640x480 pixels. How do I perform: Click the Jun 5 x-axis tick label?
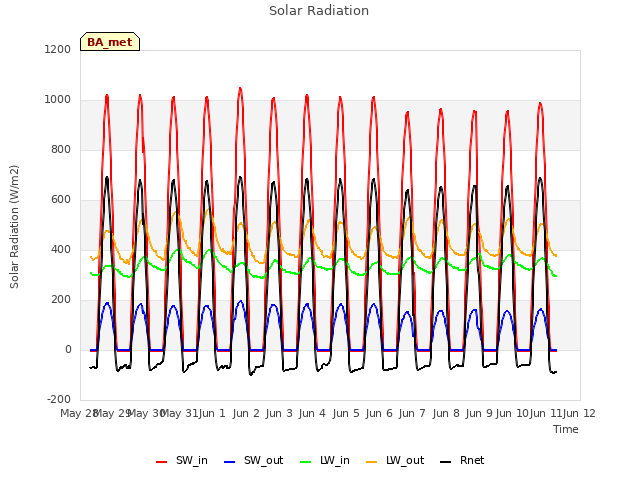tap(346, 413)
